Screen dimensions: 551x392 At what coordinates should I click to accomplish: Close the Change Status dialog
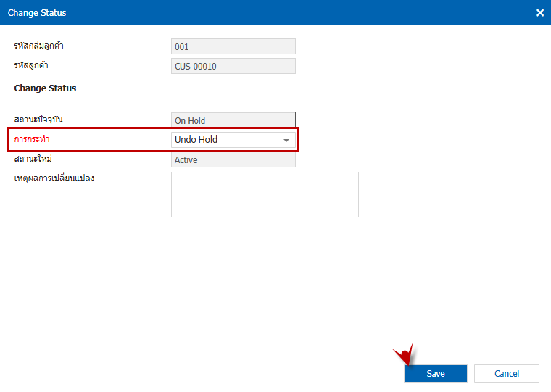[539, 13]
